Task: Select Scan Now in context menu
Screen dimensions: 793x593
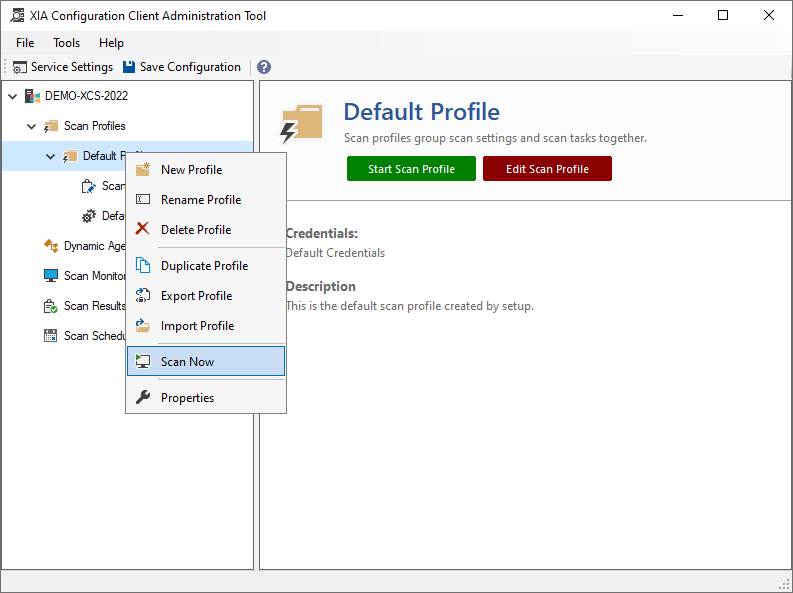Action: point(206,361)
